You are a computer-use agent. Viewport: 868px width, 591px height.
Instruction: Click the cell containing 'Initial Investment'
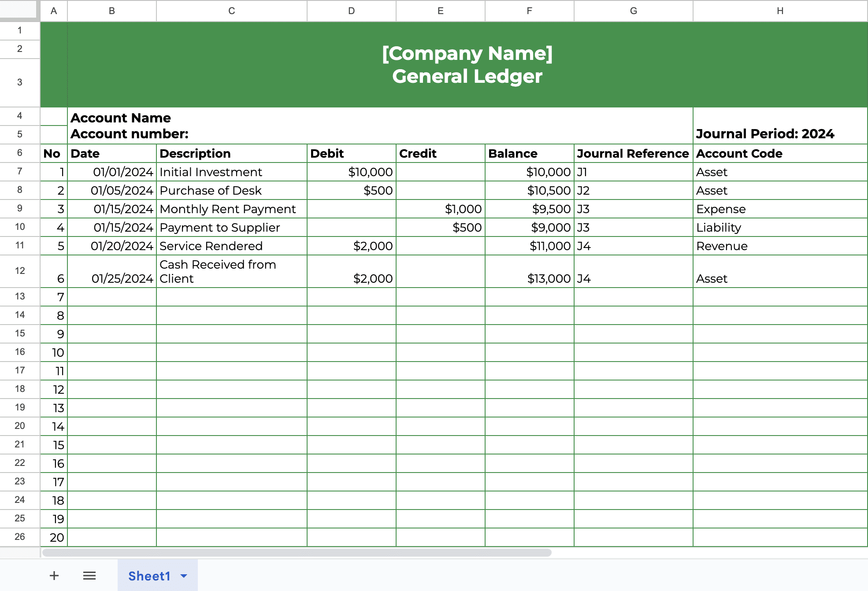click(231, 172)
